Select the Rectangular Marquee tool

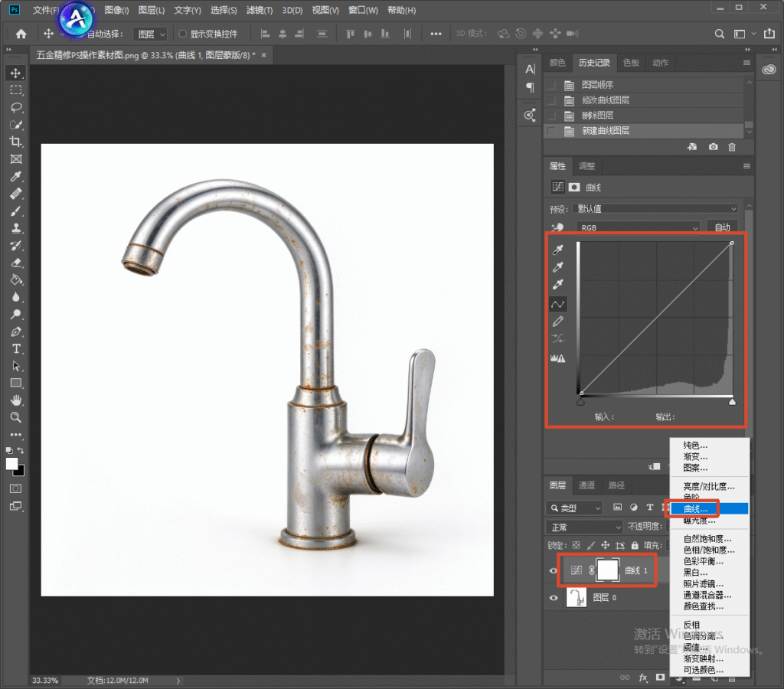(x=16, y=90)
